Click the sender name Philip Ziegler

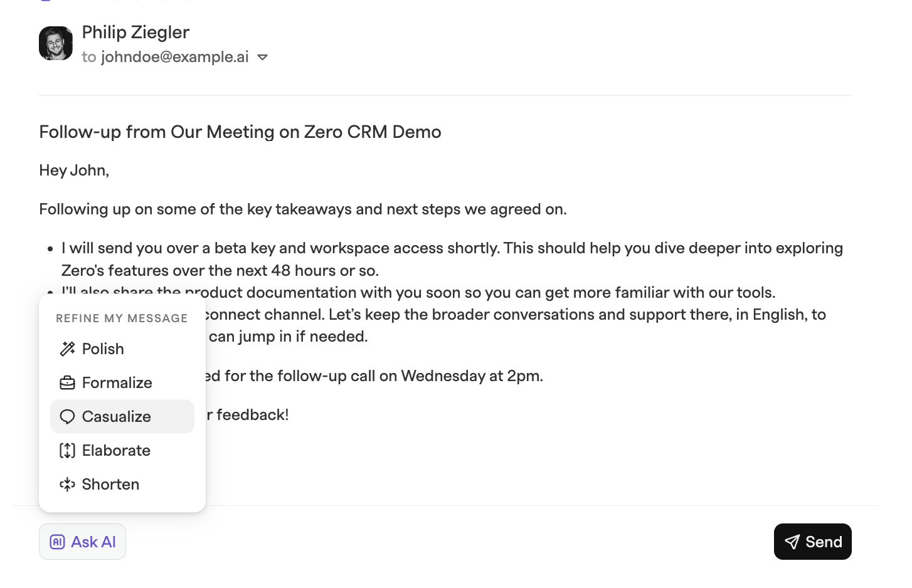tap(135, 33)
